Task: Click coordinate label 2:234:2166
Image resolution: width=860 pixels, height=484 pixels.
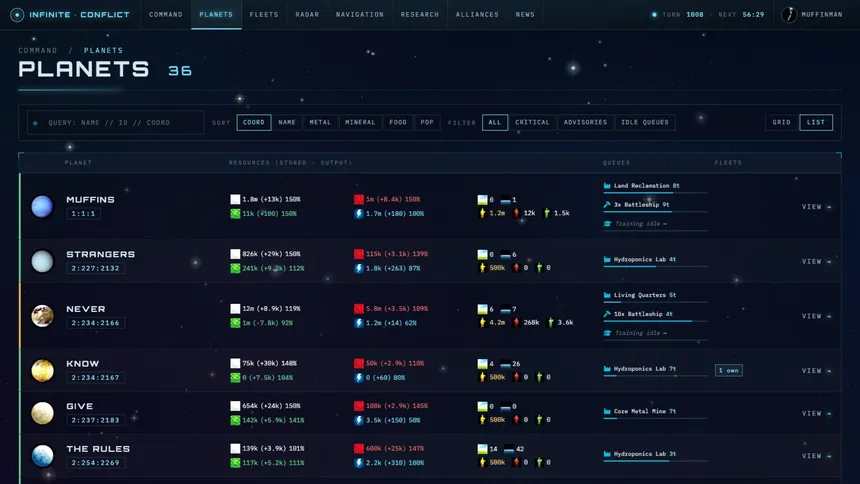Action: point(95,323)
